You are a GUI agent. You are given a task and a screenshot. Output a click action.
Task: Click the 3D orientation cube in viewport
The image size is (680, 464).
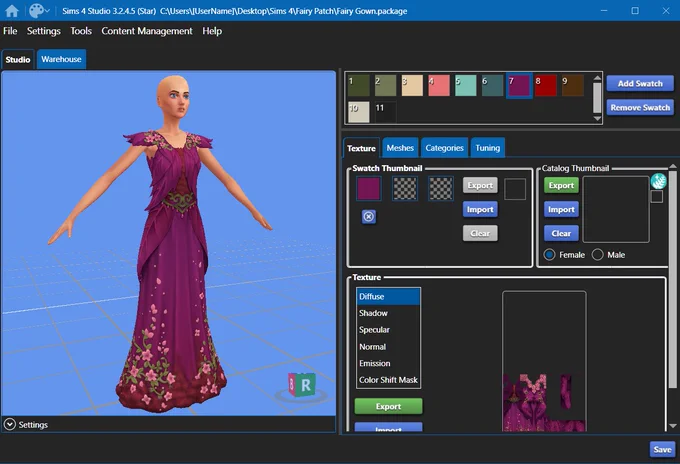click(x=301, y=385)
